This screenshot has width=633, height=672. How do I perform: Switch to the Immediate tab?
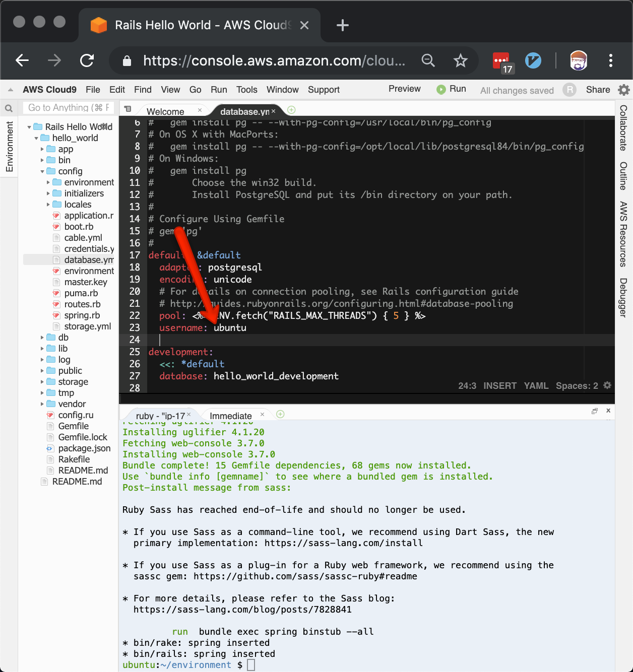coord(231,416)
